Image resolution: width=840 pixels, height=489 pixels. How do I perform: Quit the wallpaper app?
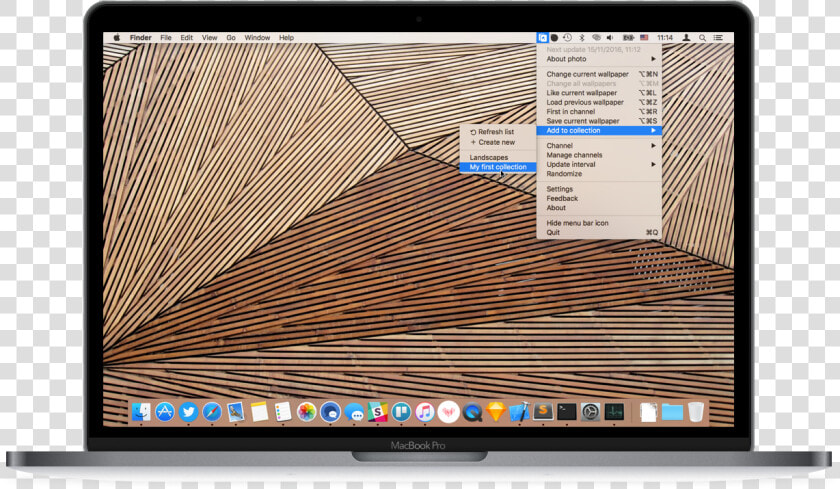[x=599, y=232]
